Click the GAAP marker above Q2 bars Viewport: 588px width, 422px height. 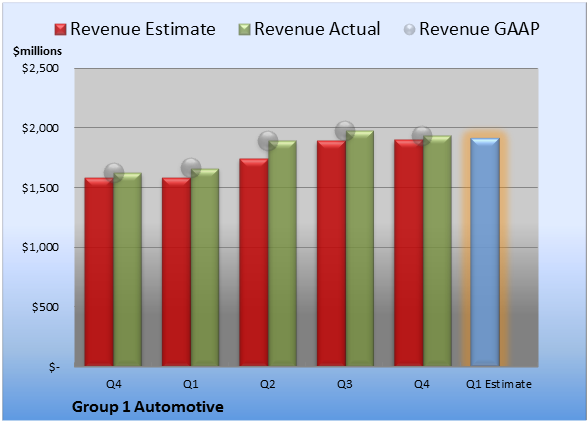268,141
